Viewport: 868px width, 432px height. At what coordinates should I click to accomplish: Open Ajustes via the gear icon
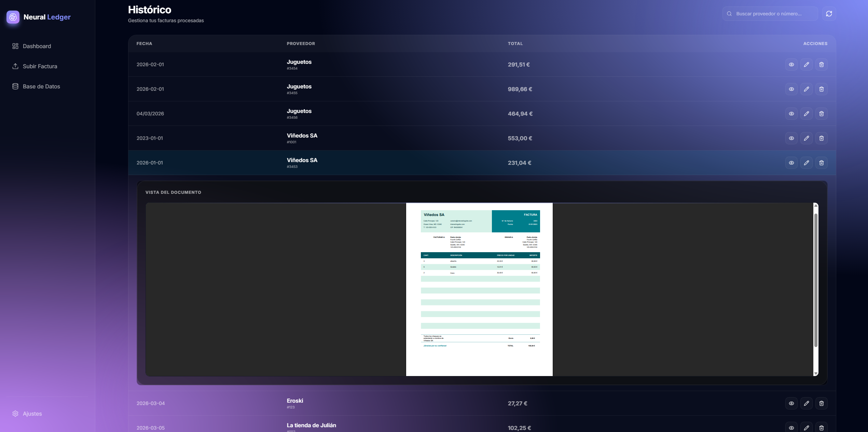[x=15, y=413]
